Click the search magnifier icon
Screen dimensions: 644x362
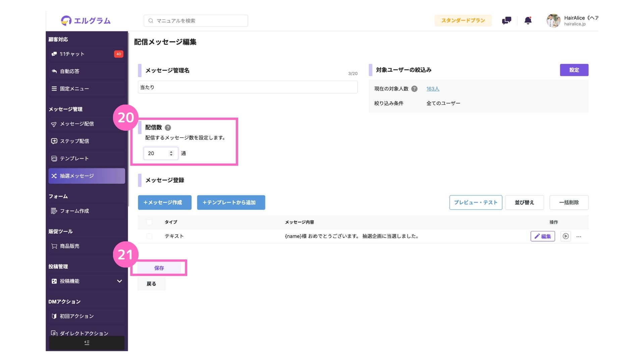coord(151,21)
